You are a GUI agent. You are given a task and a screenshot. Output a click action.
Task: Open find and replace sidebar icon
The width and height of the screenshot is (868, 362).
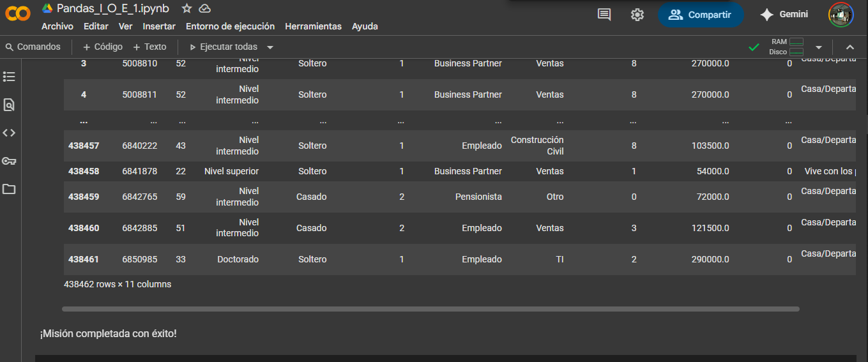[x=9, y=105]
